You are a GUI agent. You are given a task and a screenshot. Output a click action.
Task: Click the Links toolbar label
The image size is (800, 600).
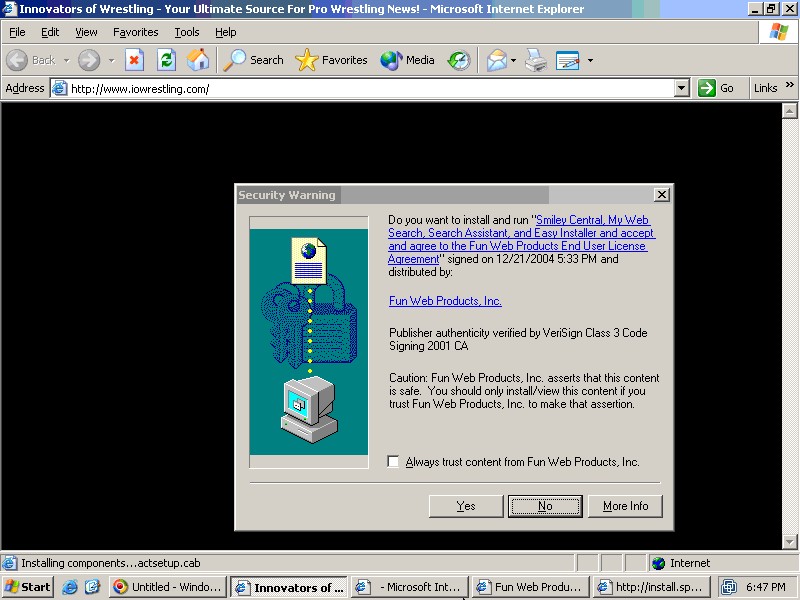point(765,88)
